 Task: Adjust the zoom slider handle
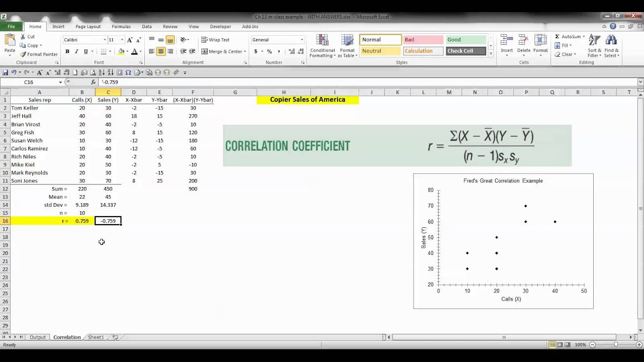[615, 344]
